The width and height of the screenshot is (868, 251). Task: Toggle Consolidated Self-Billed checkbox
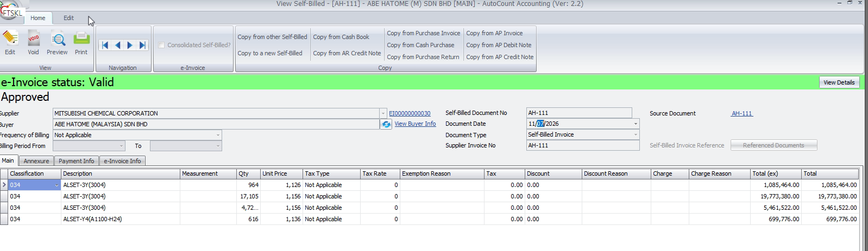[161, 45]
